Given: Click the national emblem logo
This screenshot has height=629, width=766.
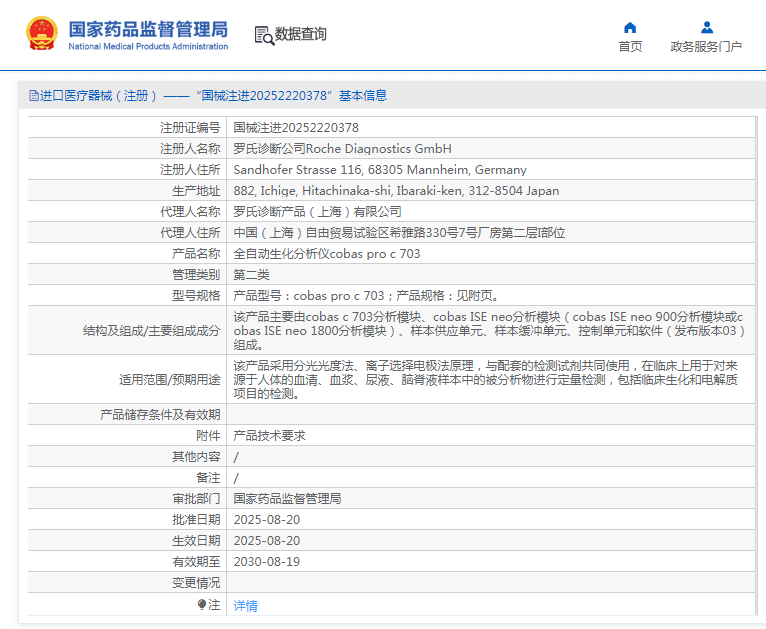Looking at the screenshot, I should (x=42, y=34).
